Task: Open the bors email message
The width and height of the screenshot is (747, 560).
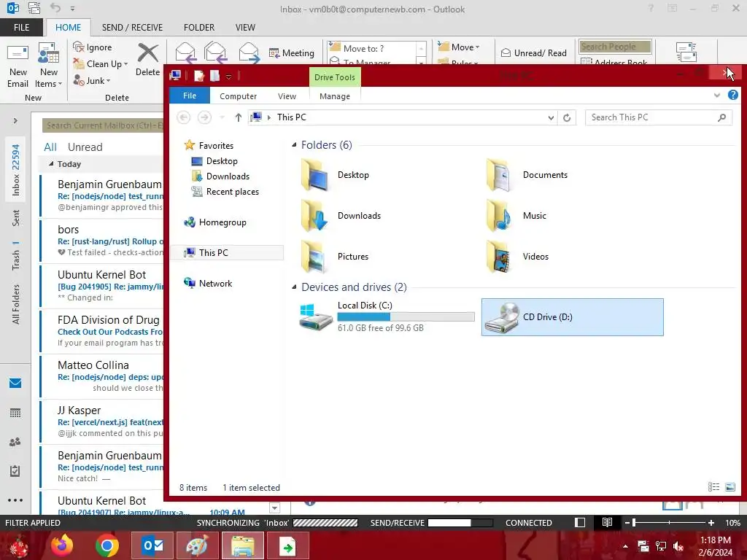Action: 102,241
